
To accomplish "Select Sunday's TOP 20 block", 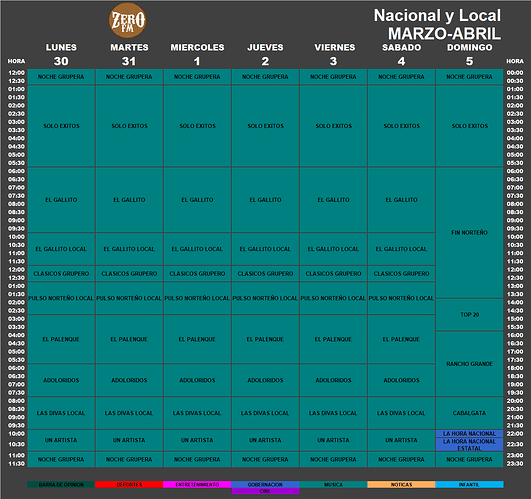I will [469, 314].
